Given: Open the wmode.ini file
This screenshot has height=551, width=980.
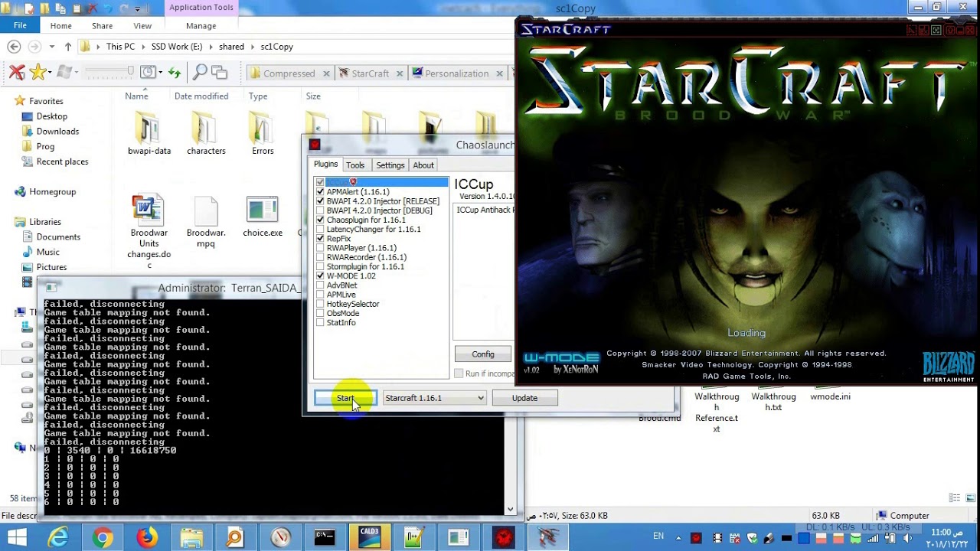Looking at the screenshot, I should coord(830,396).
